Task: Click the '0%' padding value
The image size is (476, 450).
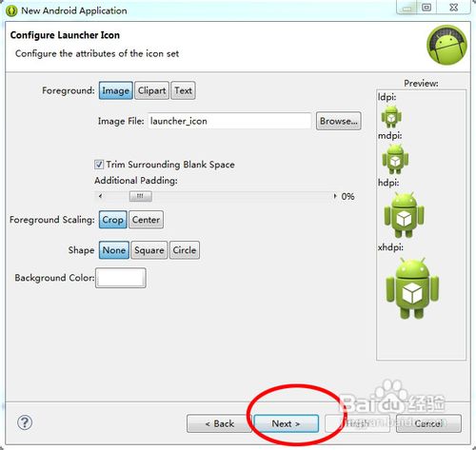Action: click(x=347, y=196)
